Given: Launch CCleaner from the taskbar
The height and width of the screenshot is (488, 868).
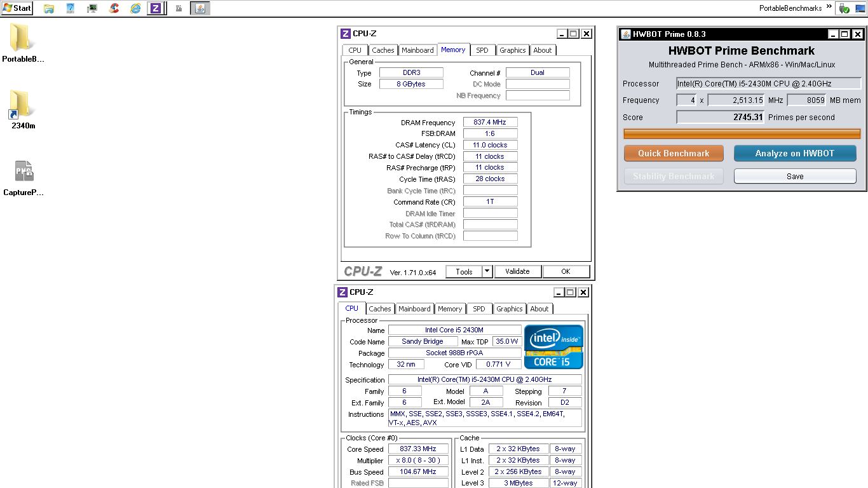Looking at the screenshot, I should [114, 8].
